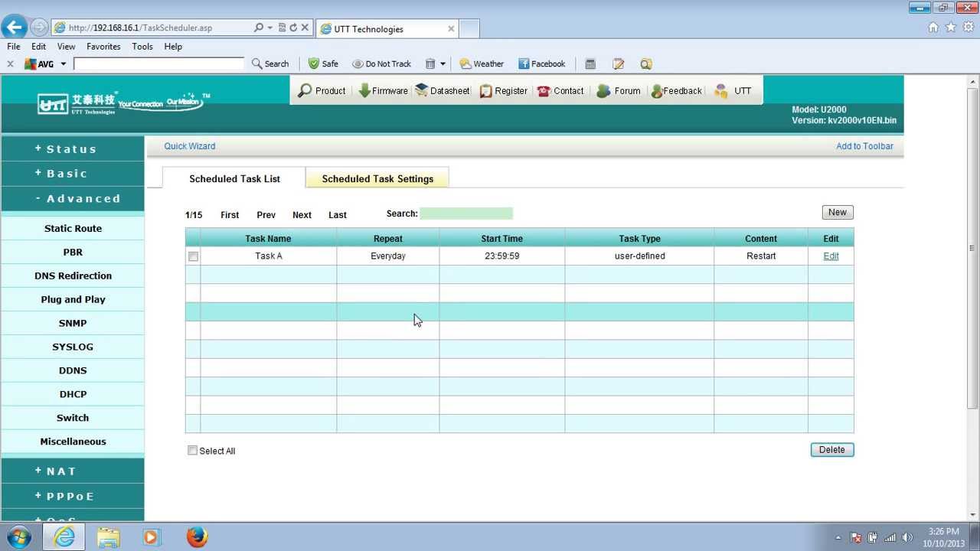The height and width of the screenshot is (551, 980).
Task: Open the Register link in header
Action: tap(503, 90)
